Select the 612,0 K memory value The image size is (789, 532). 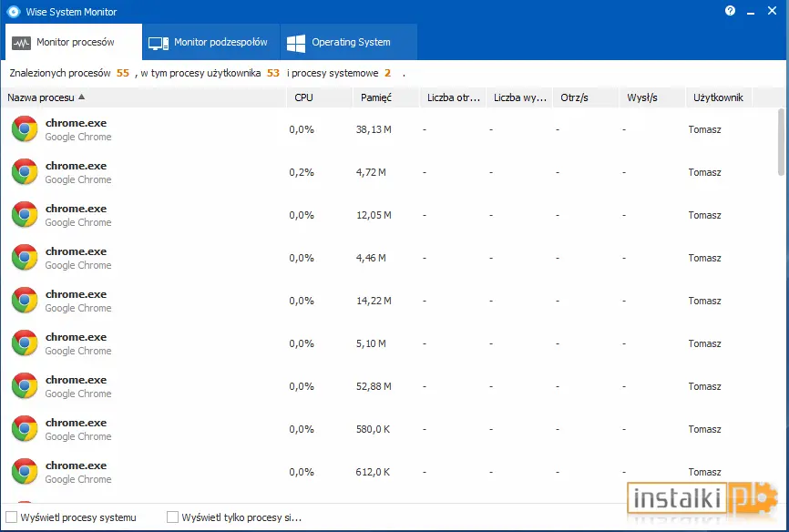pyautogui.click(x=373, y=472)
